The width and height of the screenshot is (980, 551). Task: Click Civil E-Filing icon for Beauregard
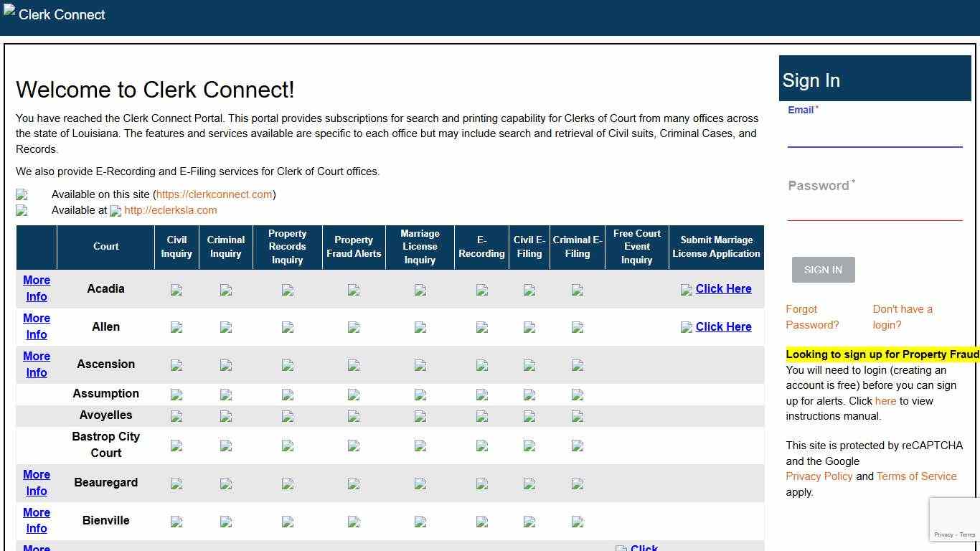pyautogui.click(x=529, y=483)
